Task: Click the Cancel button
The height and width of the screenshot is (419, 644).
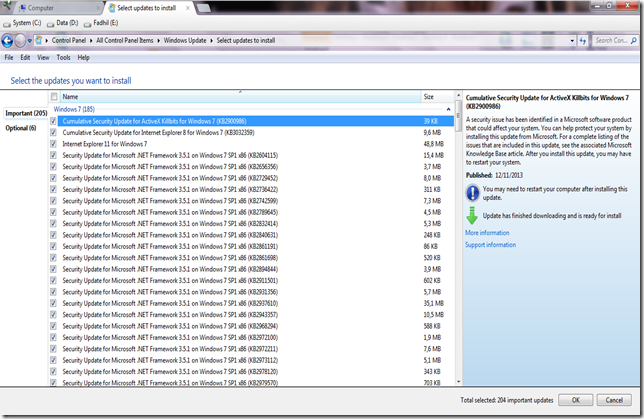Action: click(614, 400)
